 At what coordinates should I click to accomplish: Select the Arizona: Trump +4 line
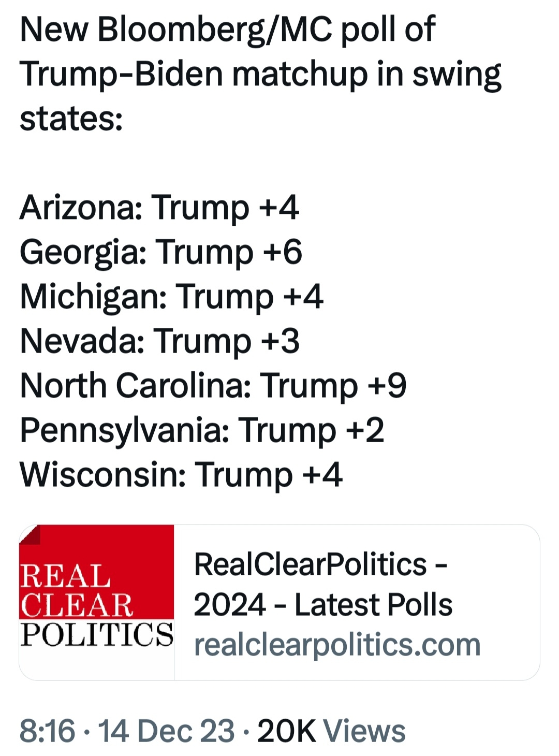click(159, 208)
